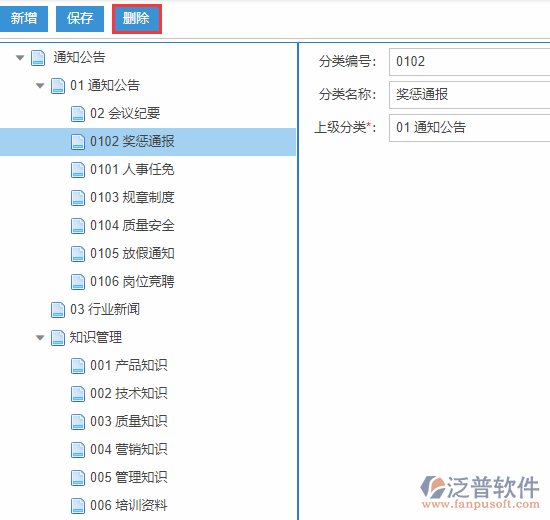Select 001 产品知识 category

point(128,365)
